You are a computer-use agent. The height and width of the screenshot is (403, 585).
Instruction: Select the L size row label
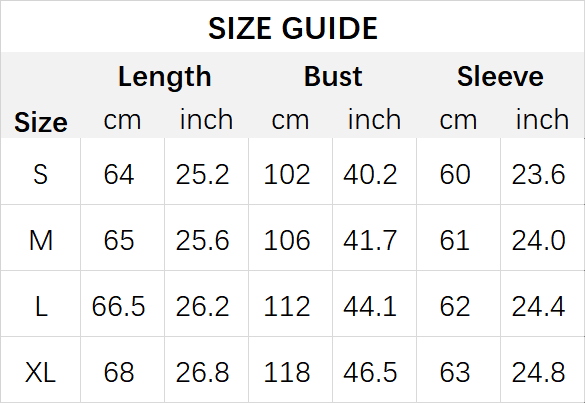pos(41,306)
